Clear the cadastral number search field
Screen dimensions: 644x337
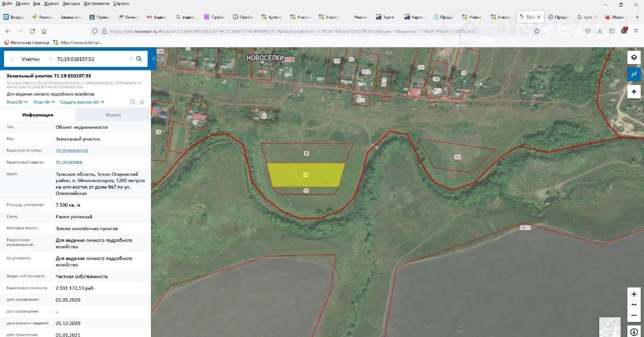coord(131,59)
